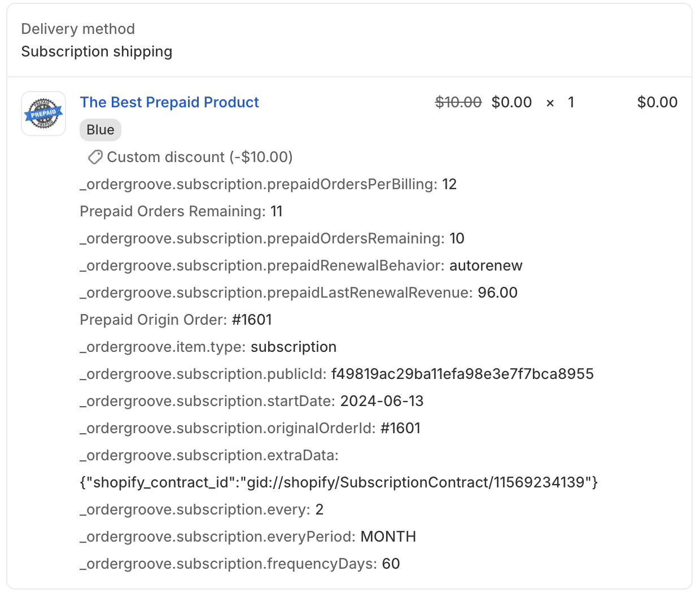
Task: Click the everyPeriod MONTH value
Action: tap(388, 537)
